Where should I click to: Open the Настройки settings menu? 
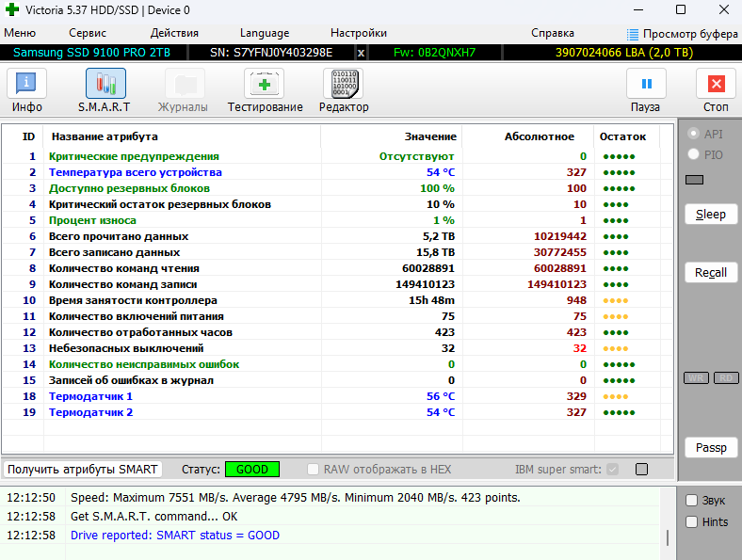[359, 33]
